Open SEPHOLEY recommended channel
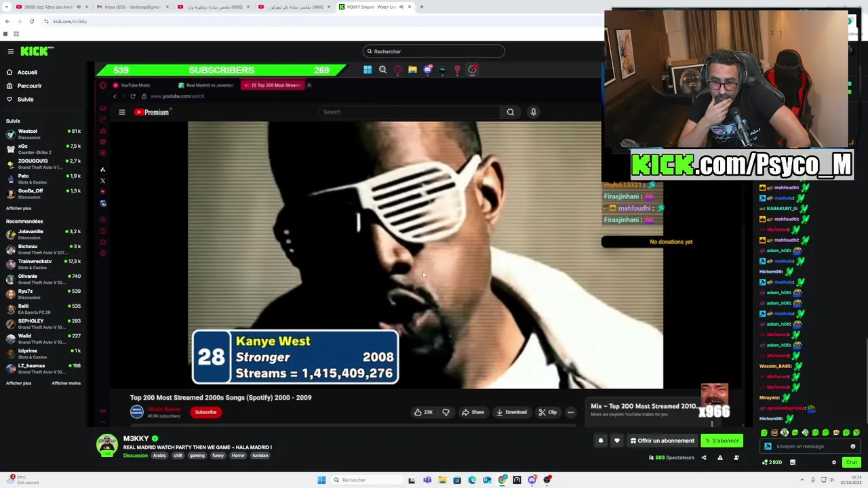This screenshot has width=868, height=488. click(x=42, y=323)
